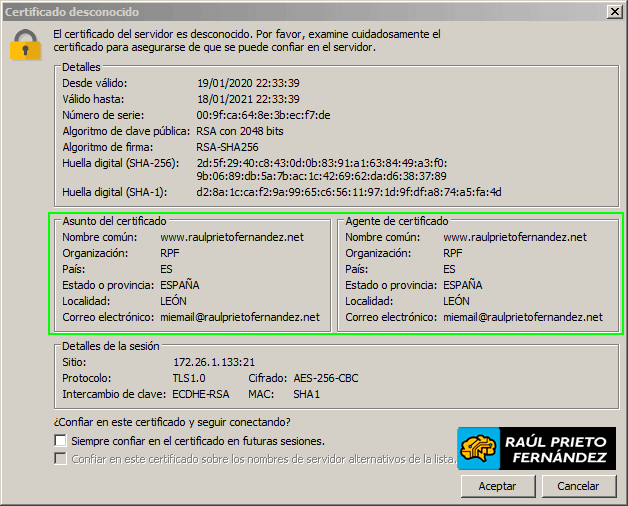The image size is (628, 506).
Task: Click the TLS1.0 protocol value
Action: pyautogui.click(x=188, y=379)
